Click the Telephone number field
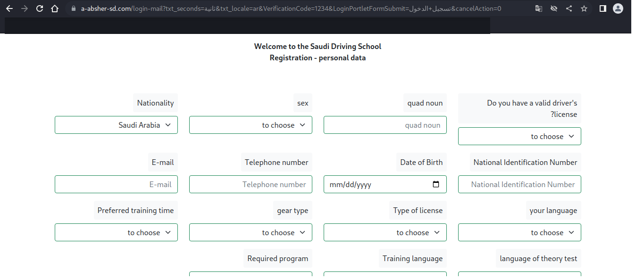The image size is (644, 279). [x=251, y=184]
